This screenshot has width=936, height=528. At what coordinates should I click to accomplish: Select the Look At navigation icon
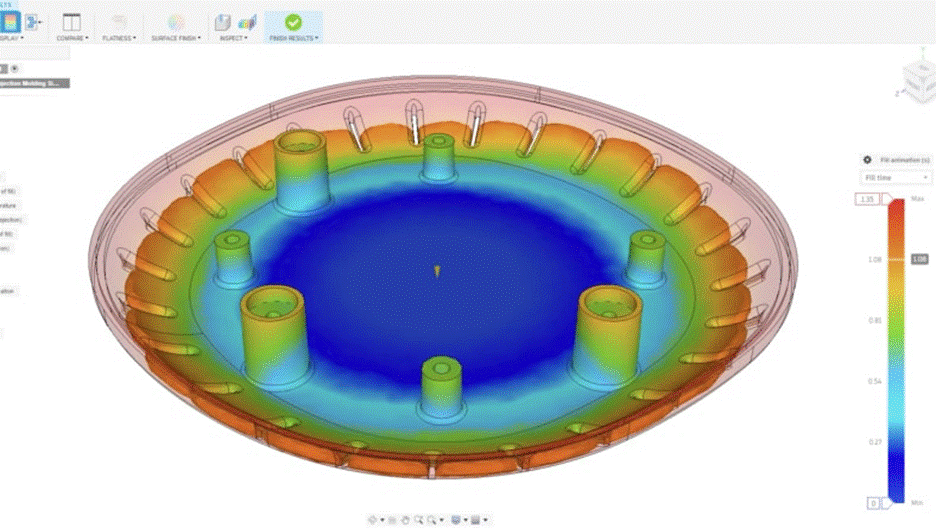click(x=392, y=520)
